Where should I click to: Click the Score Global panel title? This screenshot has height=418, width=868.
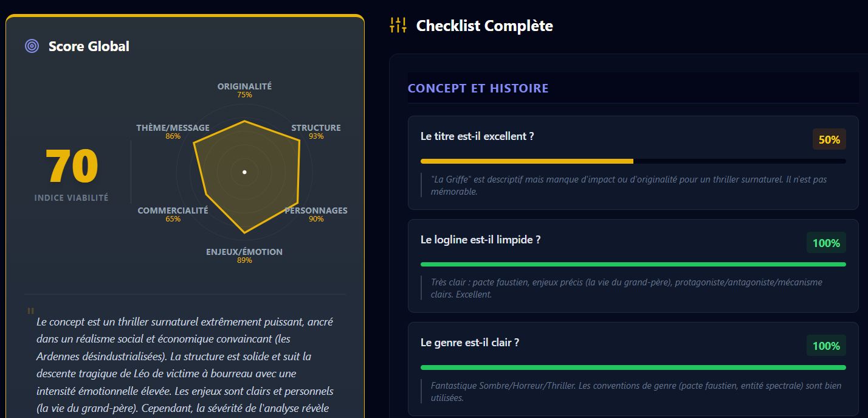point(88,46)
